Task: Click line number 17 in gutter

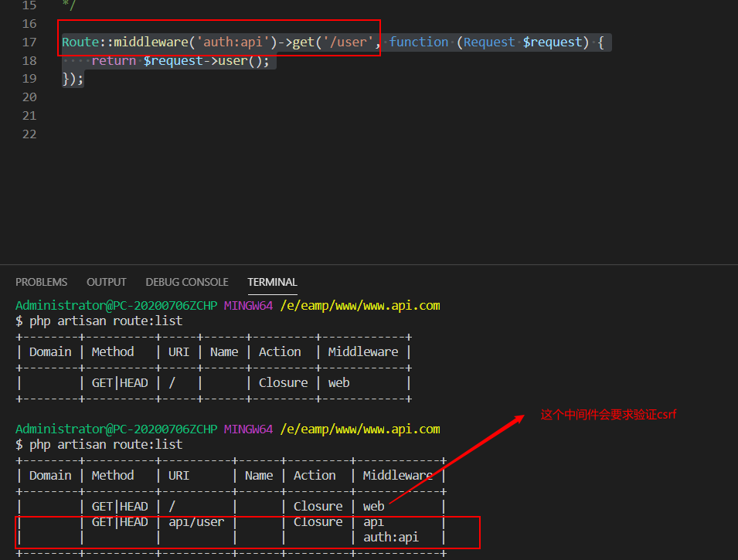Action: (x=29, y=42)
